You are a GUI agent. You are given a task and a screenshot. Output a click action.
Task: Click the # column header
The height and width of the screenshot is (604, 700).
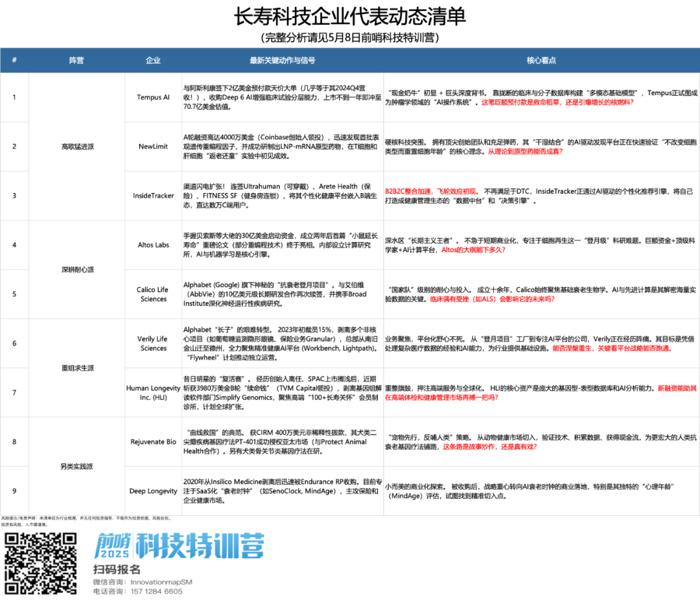(14, 60)
